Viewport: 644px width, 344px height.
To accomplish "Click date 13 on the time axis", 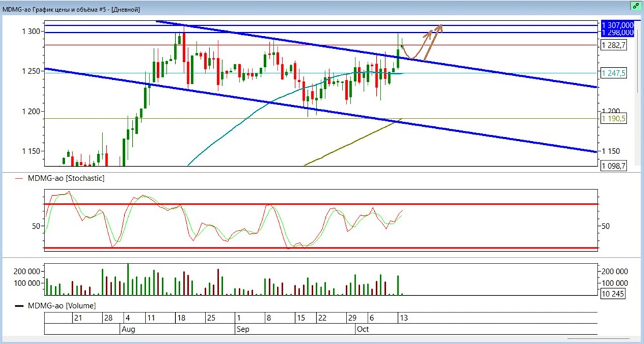I will 403,318.
